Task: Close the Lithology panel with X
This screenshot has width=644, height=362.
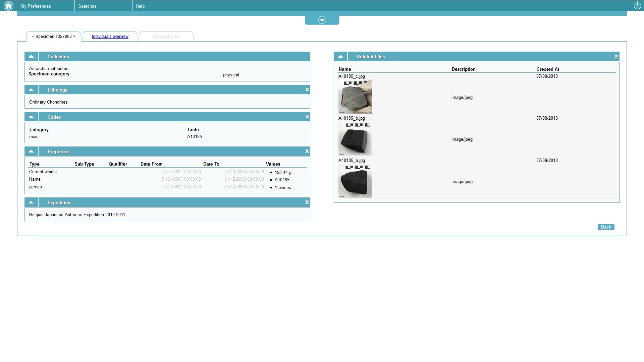Action: pyautogui.click(x=307, y=89)
